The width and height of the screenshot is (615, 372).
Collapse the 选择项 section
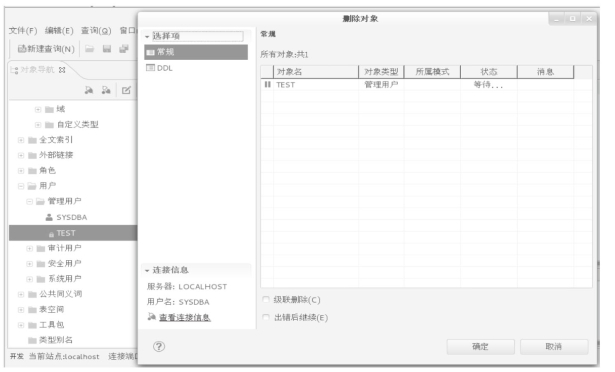(x=147, y=36)
